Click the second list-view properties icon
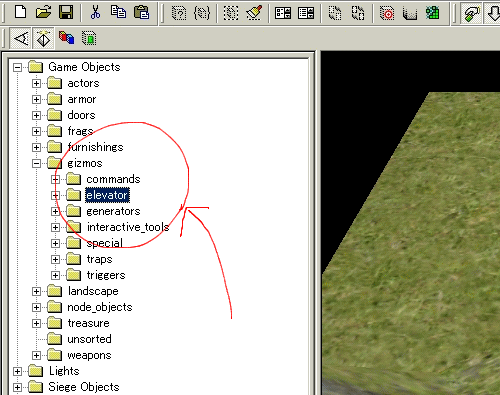 (x=306, y=13)
